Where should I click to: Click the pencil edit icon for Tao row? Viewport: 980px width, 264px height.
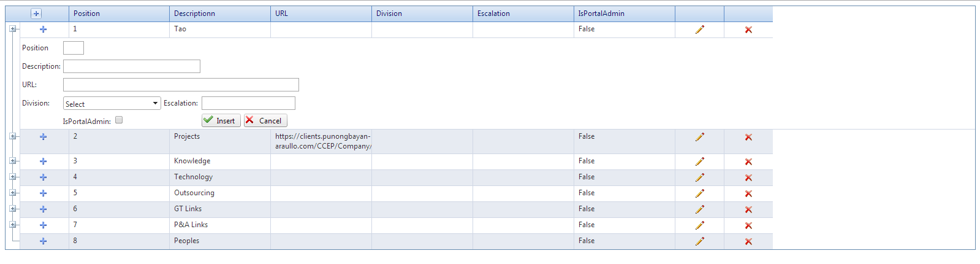tap(699, 29)
